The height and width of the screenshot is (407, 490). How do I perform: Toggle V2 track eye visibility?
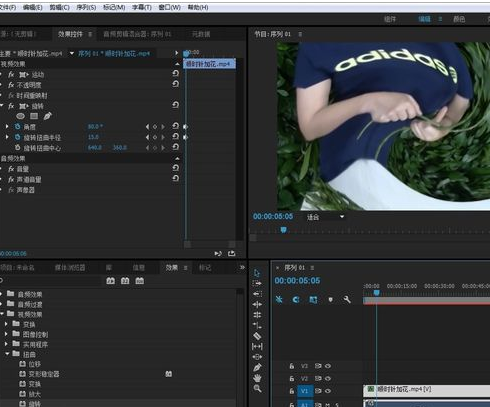[x=328, y=378]
